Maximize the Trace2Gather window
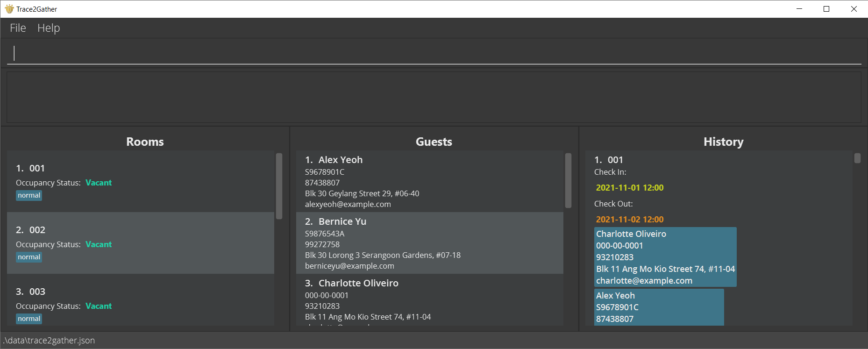The image size is (868, 349). (x=826, y=9)
